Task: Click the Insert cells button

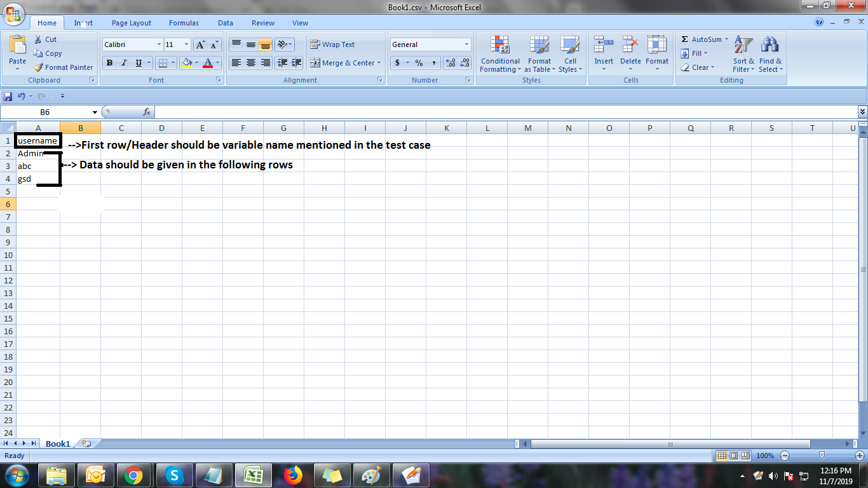Action: (x=604, y=55)
